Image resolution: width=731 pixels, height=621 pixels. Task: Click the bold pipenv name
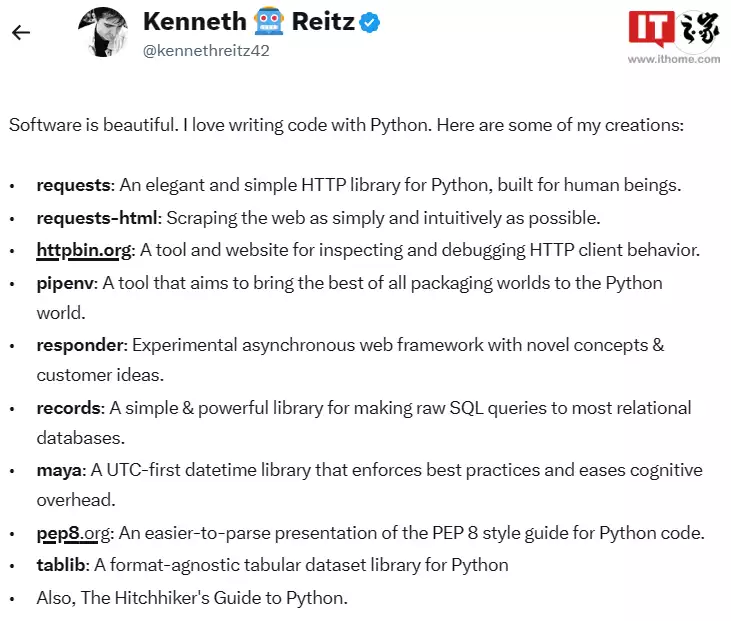pos(65,283)
